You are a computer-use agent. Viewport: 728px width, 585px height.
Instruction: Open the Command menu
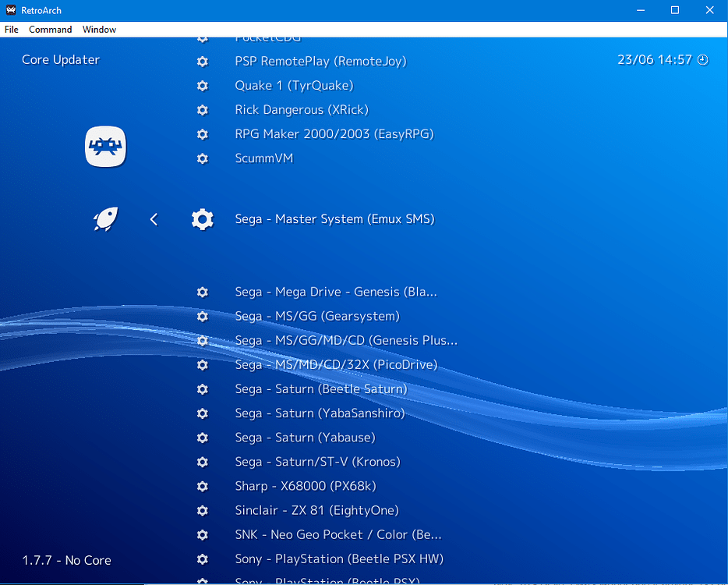coord(50,30)
